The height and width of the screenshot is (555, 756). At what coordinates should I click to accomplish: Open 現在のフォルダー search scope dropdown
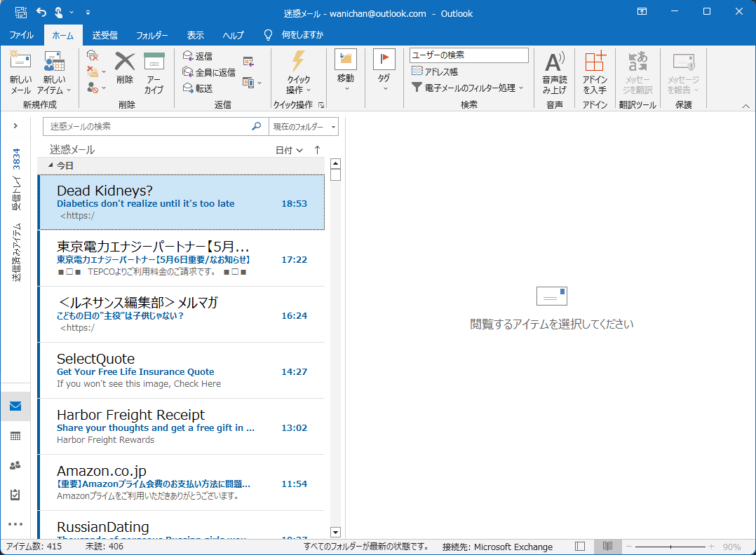click(304, 127)
